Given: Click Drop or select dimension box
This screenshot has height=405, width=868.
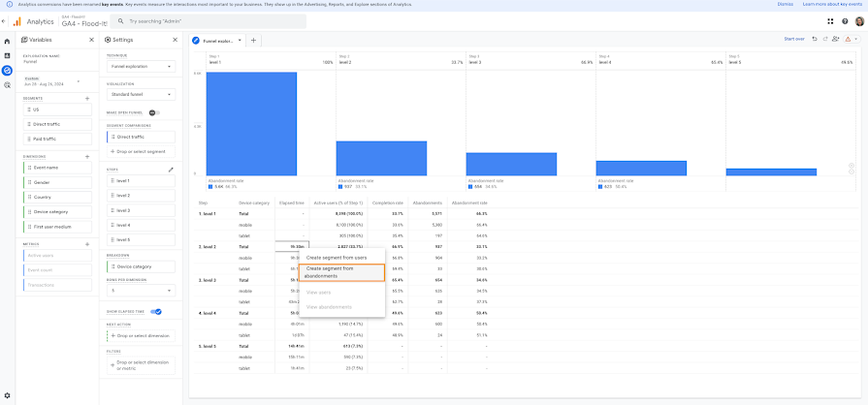Looking at the screenshot, I should (141, 336).
